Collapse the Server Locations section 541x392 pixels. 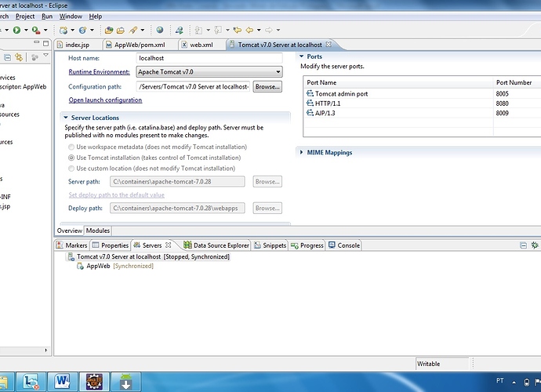click(66, 118)
